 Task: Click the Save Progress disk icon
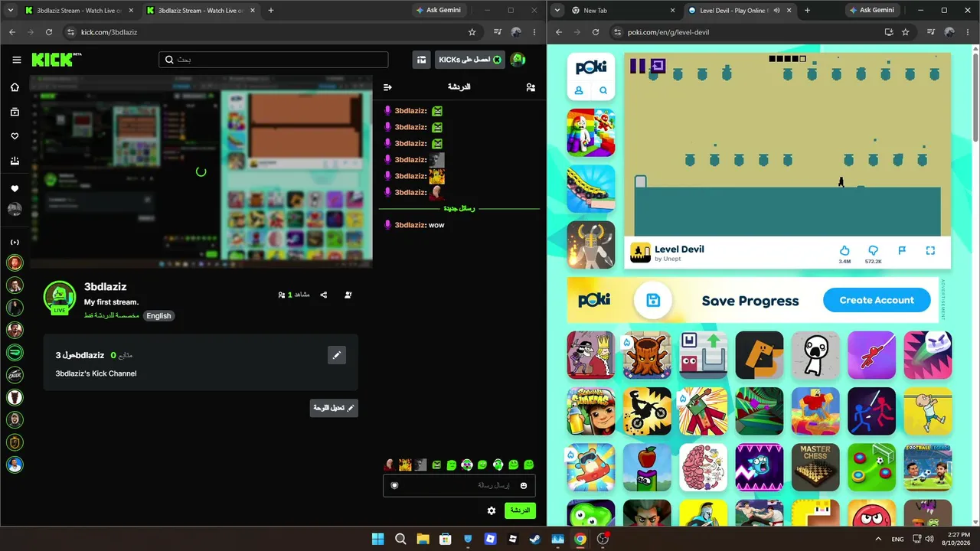pyautogui.click(x=653, y=301)
